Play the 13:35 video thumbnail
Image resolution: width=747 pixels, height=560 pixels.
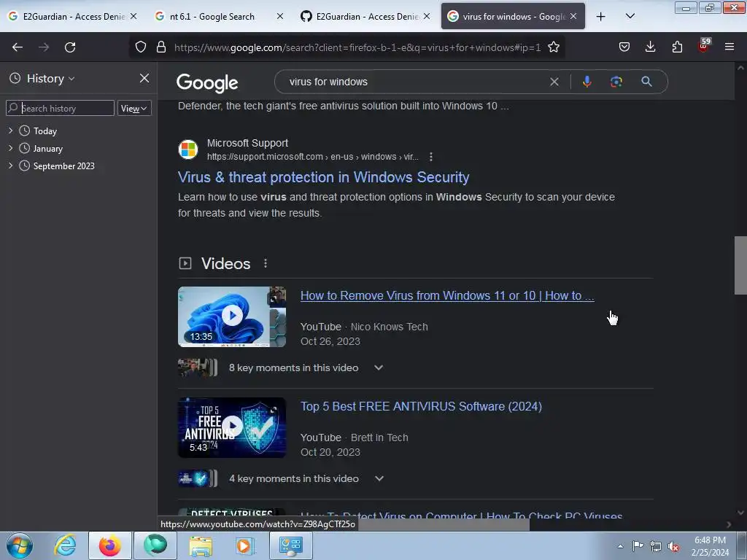[231, 316]
